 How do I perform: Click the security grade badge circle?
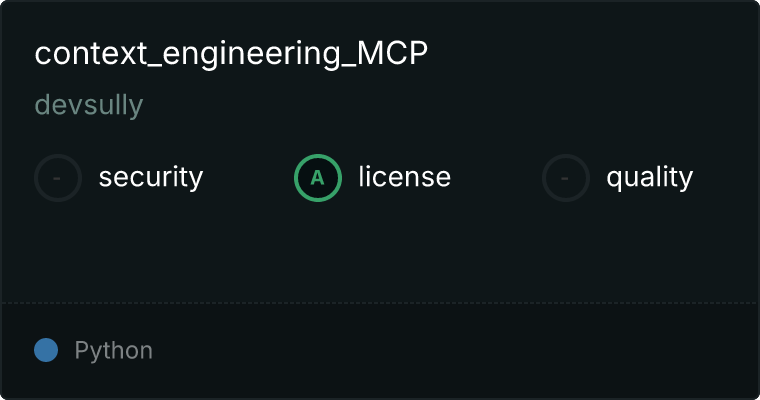tap(58, 178)
